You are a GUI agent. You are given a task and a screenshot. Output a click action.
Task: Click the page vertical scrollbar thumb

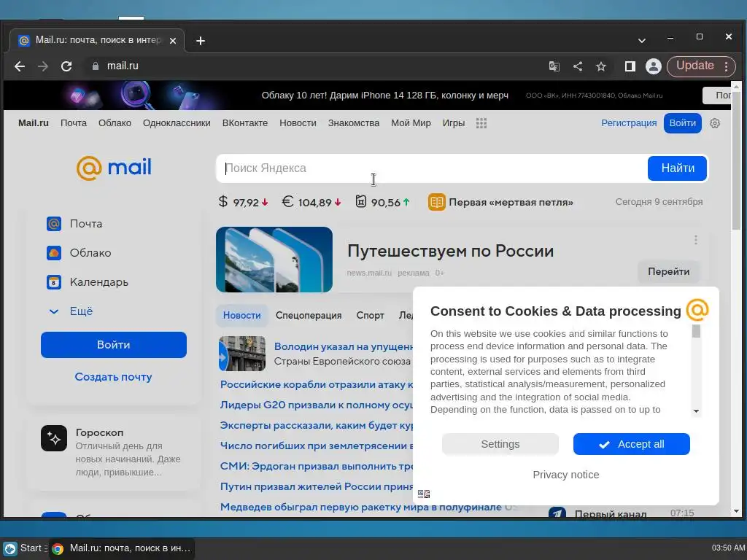(x=736, y=160)
